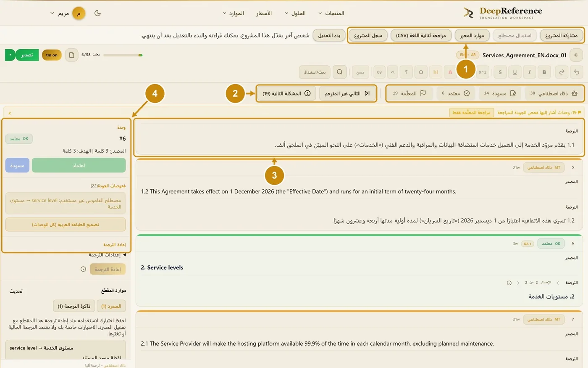Click the تصدير export button
The height and width of the screenshot is (368, 588).
click(27, 55)
